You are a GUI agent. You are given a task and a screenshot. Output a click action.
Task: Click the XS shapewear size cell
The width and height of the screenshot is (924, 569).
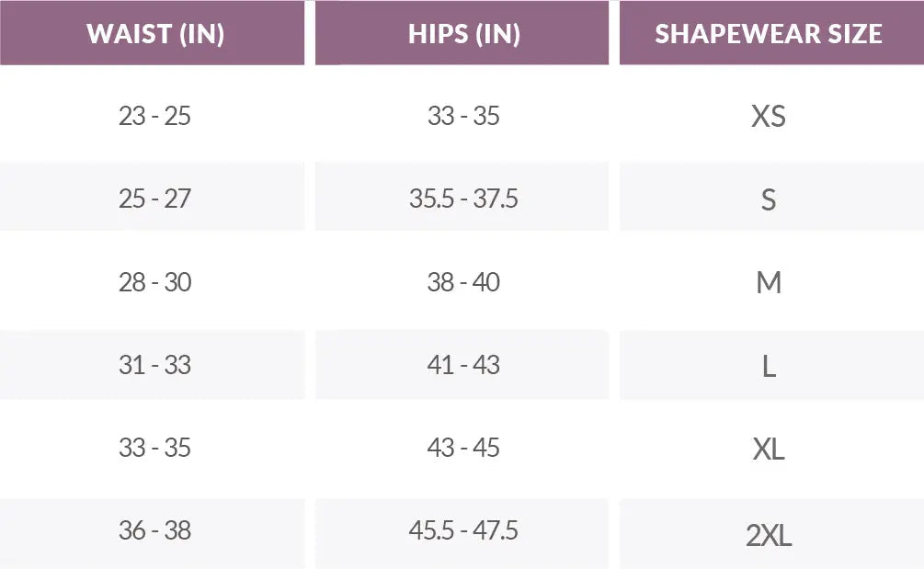pos(769,117)
